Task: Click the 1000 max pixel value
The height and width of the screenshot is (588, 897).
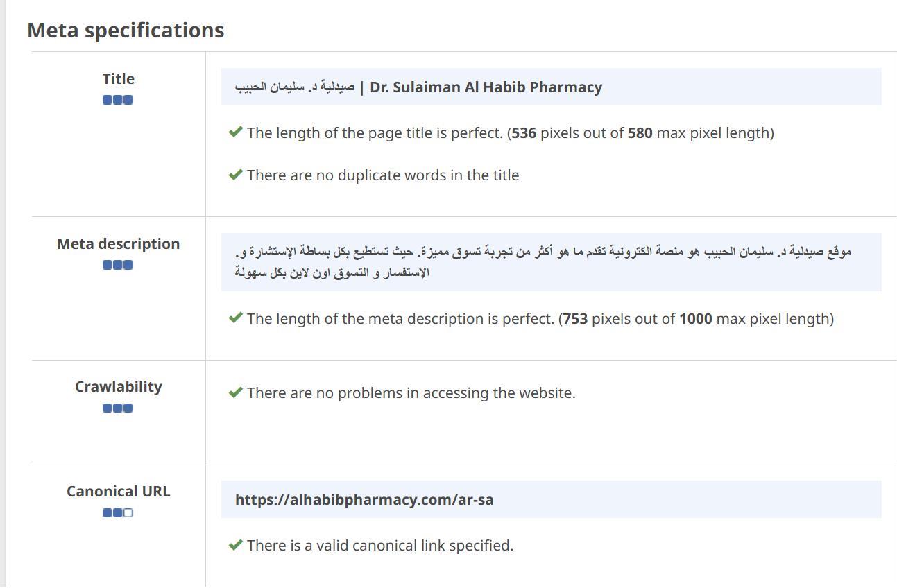Action: (x=696, y=319)
